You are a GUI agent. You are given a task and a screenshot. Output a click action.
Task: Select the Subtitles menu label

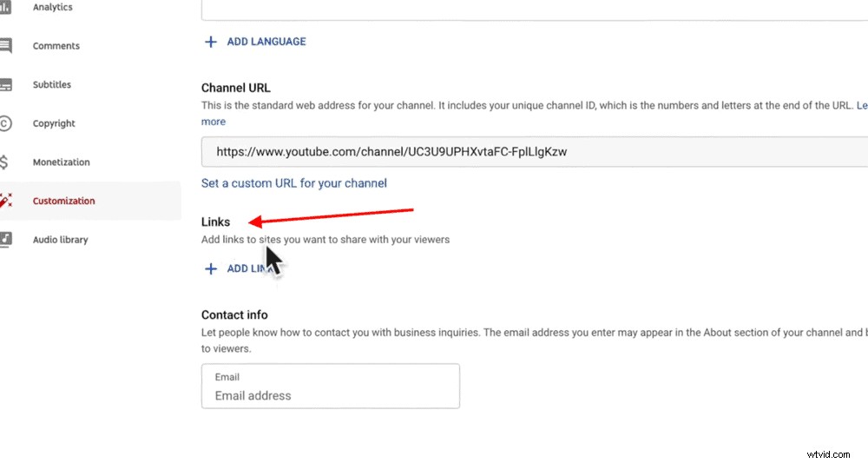pyautogui.click(x=52, y=85)
